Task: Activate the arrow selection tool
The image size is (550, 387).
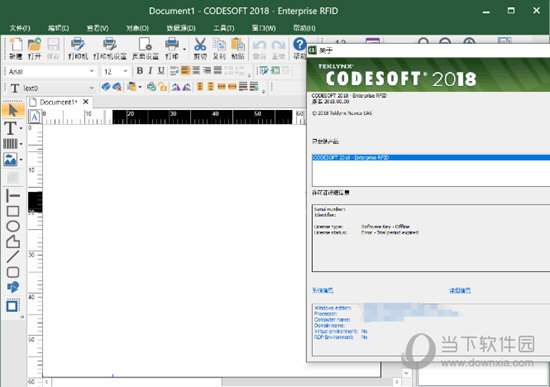Action: coord(13,111)
